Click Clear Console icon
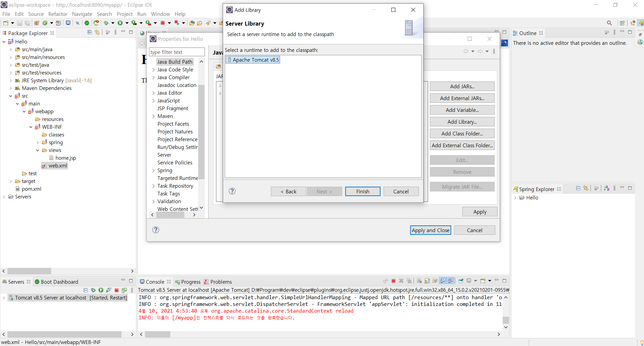 (x=419, y=281)
